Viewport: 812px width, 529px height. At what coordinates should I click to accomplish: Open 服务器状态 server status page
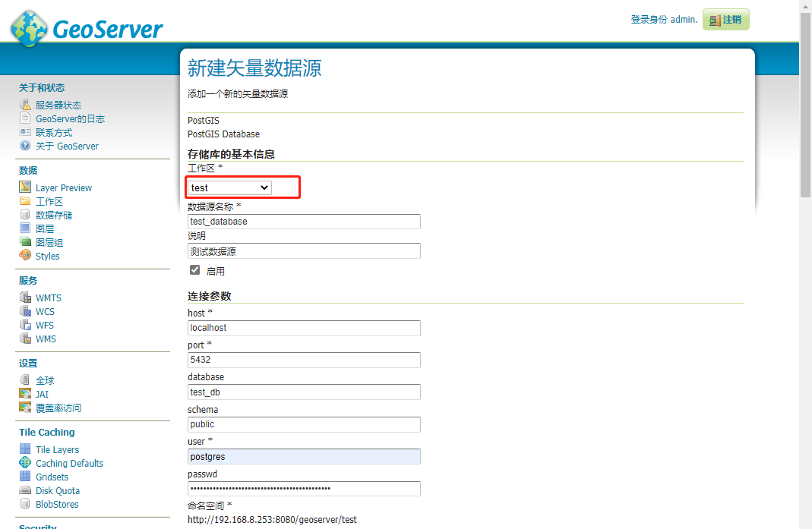(58, 105)
